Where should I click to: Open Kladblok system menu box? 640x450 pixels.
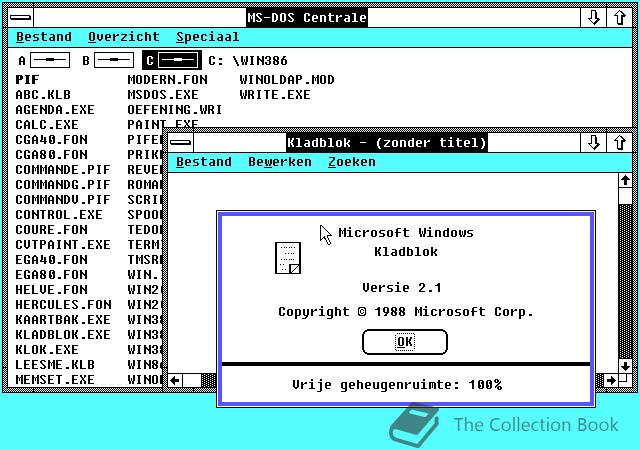pos(181,143)
